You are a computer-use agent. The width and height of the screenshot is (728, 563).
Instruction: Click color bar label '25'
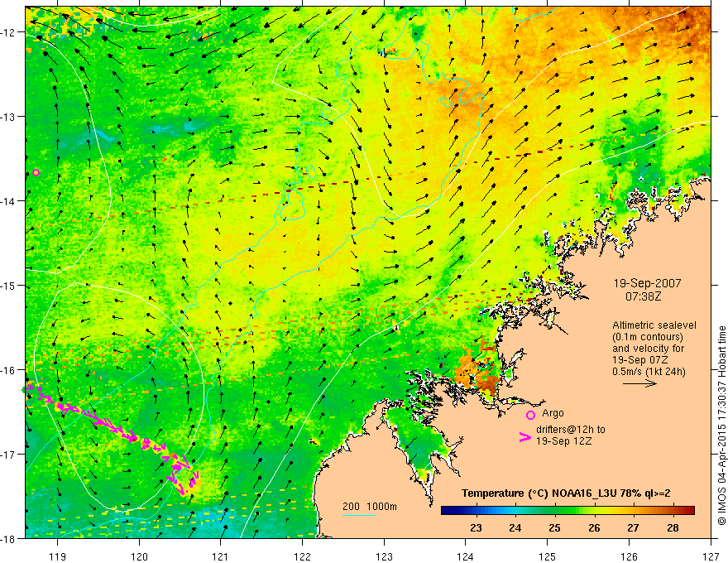(x=554, y=527)
